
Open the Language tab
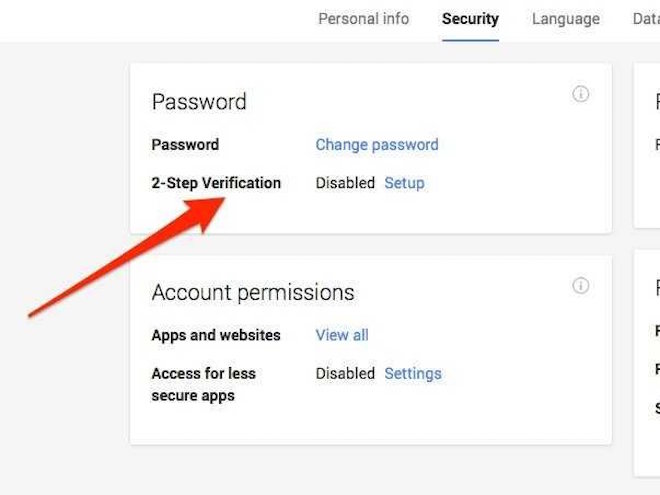tap(566, 19)
